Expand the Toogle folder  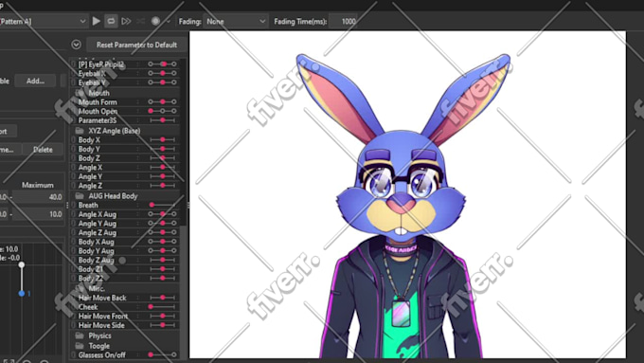(80, 346)
